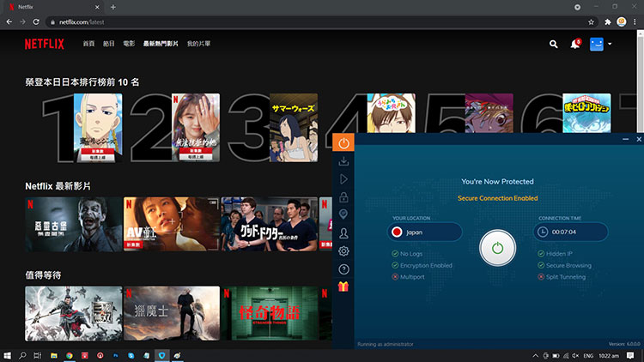Open the 我的片單 nav item
644x362 pixels.
coord(199,44)
